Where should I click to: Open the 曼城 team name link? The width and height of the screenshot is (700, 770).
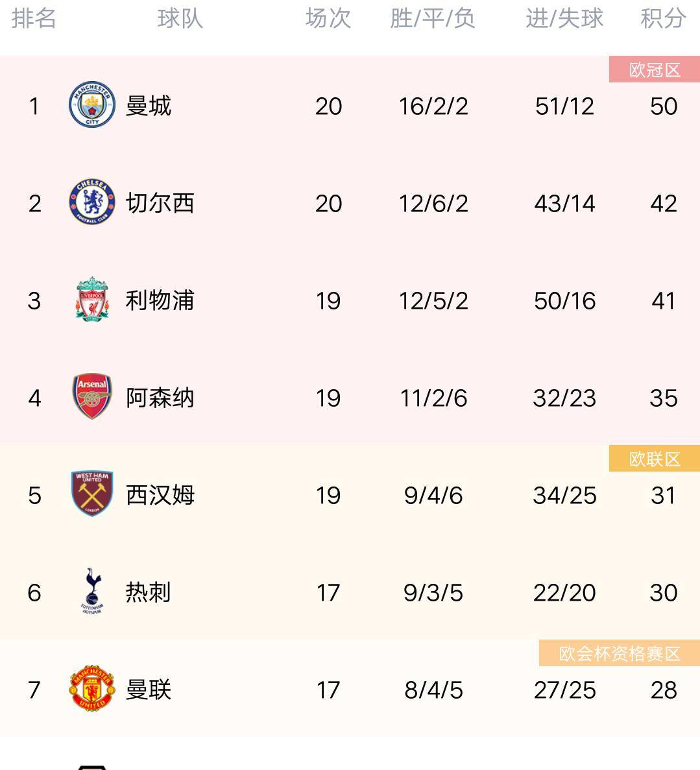pos(149,106)
